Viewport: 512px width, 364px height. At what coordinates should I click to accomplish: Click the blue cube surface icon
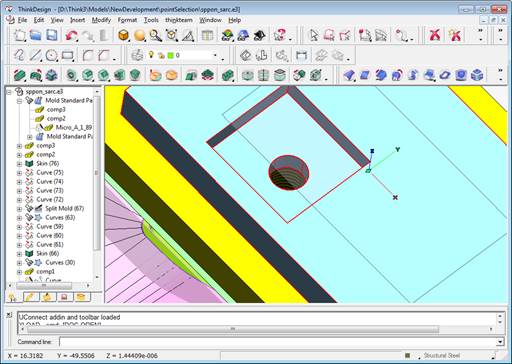pyautogui.click(x=477, y=75)
